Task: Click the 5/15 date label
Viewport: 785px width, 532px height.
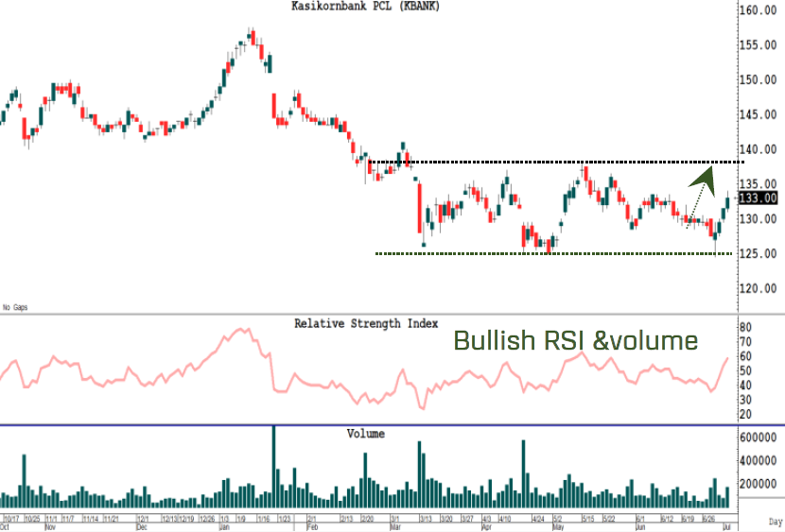Action: coord(587,519)
